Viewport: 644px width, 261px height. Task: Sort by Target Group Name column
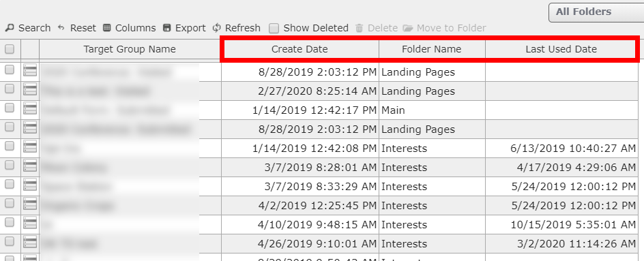[x=130, y=49]
